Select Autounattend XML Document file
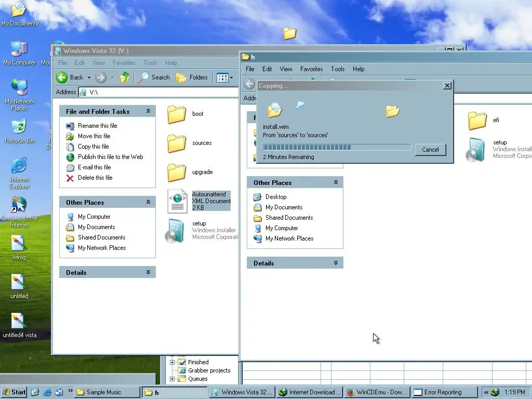This screenshot has width=532, height=399. pos(199,201)
